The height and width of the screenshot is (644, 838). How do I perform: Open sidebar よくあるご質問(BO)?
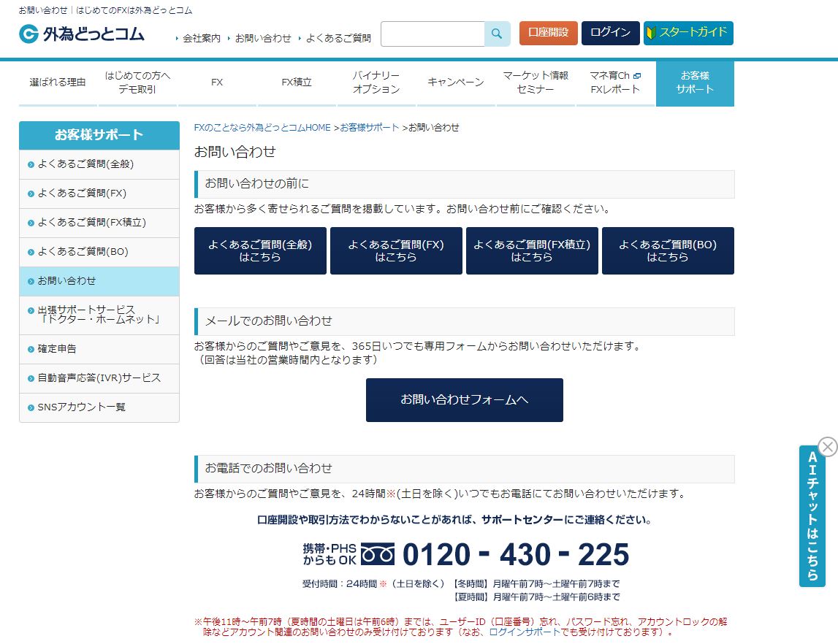point(99,252)
